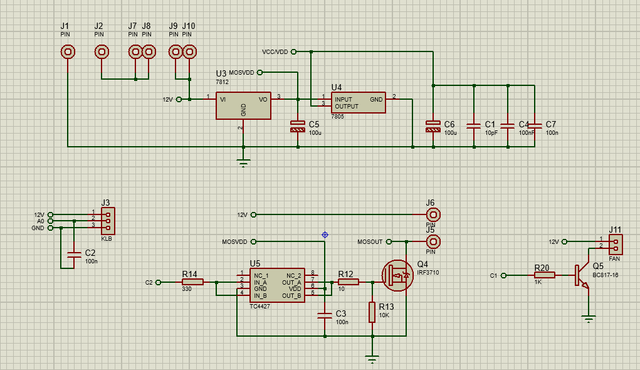640x370 pixels.
Task: Click the C2 terminal feeding R14
Action: tap(158, 282)
